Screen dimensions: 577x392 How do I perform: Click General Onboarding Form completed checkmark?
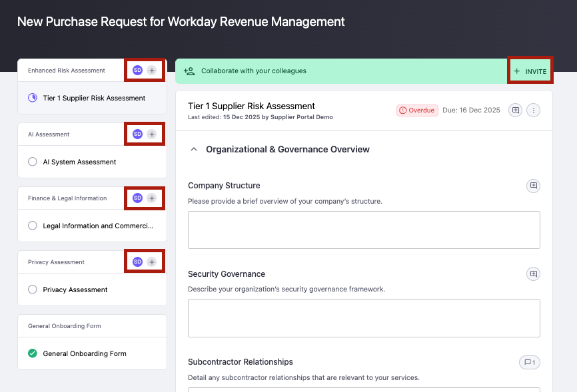pyautogui.click(x=33, y=353)
